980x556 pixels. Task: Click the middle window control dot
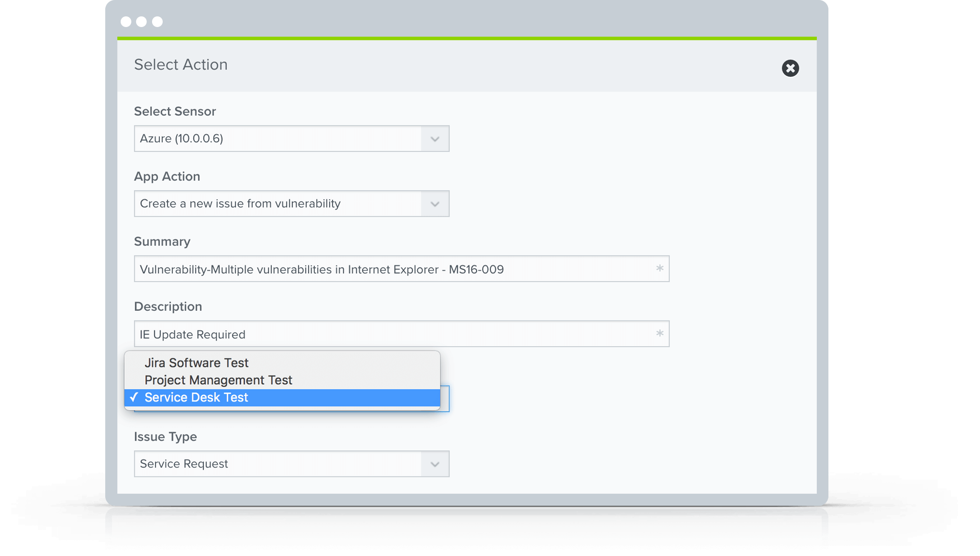[x=141, y=22]
